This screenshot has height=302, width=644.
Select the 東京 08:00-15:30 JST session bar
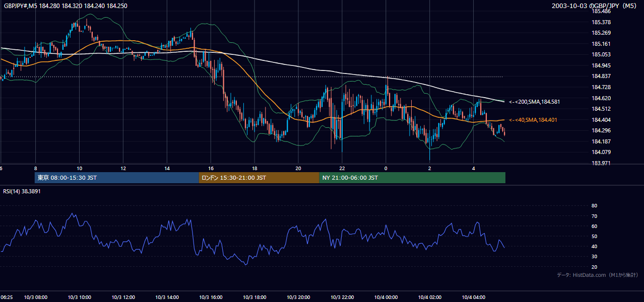click(117, 178)
